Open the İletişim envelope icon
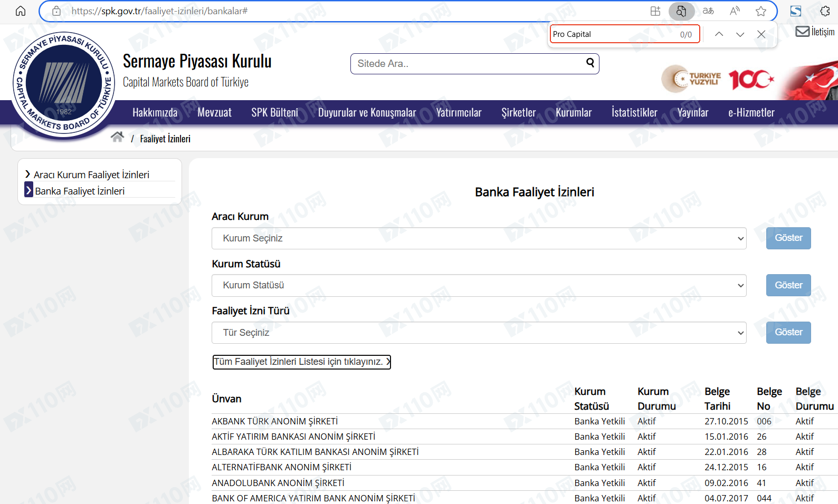This screenshot has height=504, width=838. point(802,32)
